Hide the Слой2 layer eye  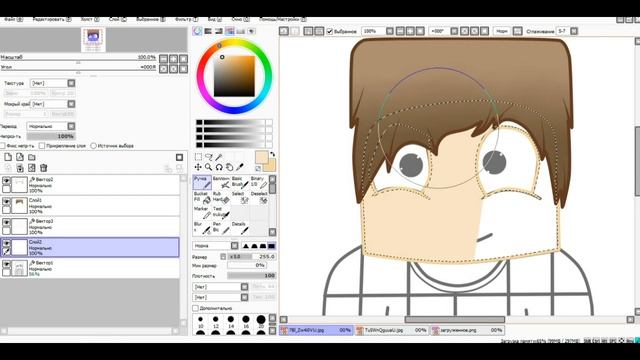6,243
